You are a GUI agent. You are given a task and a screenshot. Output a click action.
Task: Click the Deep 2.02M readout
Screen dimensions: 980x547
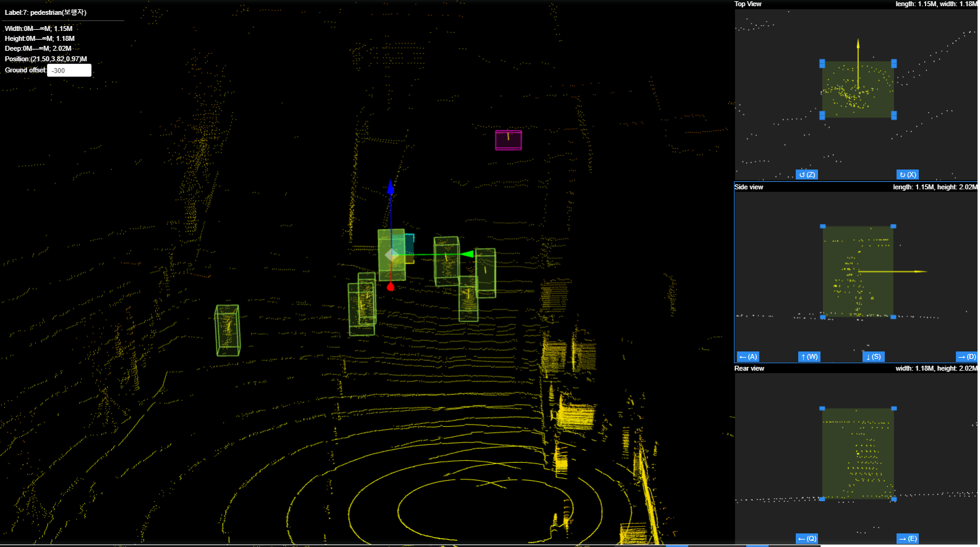[x=38, y=48]
